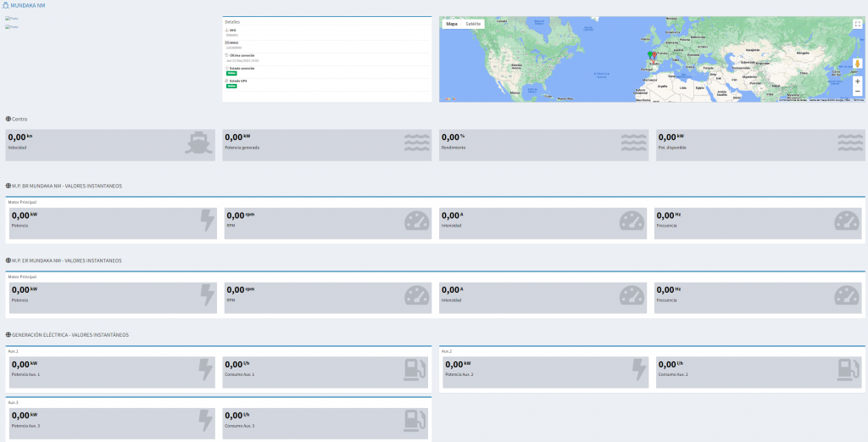Click the green Estado conexión Online badge
Viewport: 868px width, 442px height.
(x=231, y=73)
